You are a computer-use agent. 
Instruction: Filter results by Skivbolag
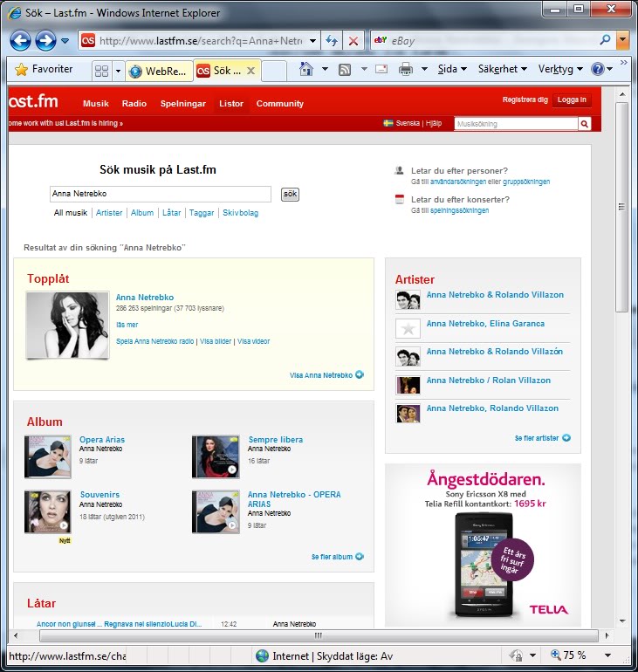(x=240, y=213)
